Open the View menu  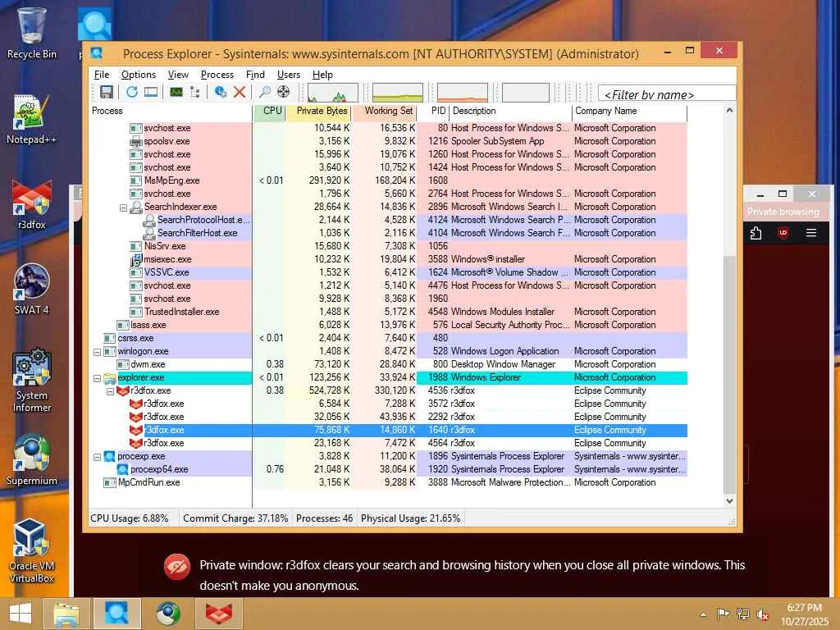[x=178, y=75]
